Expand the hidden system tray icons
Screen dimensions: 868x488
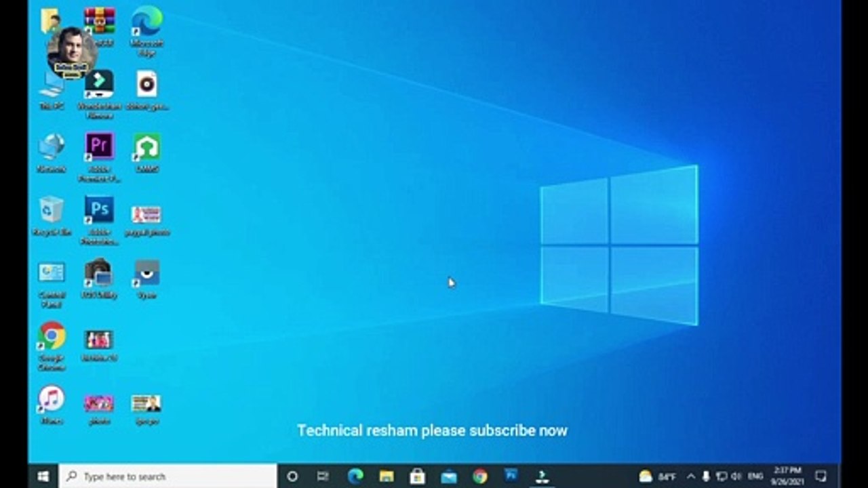(691, 476)
